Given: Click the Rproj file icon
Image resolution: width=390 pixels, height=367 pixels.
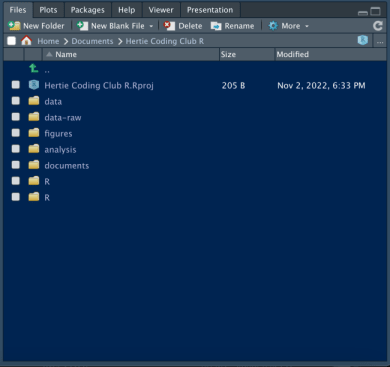Looking at the screenshot, I should coord(34,85).
